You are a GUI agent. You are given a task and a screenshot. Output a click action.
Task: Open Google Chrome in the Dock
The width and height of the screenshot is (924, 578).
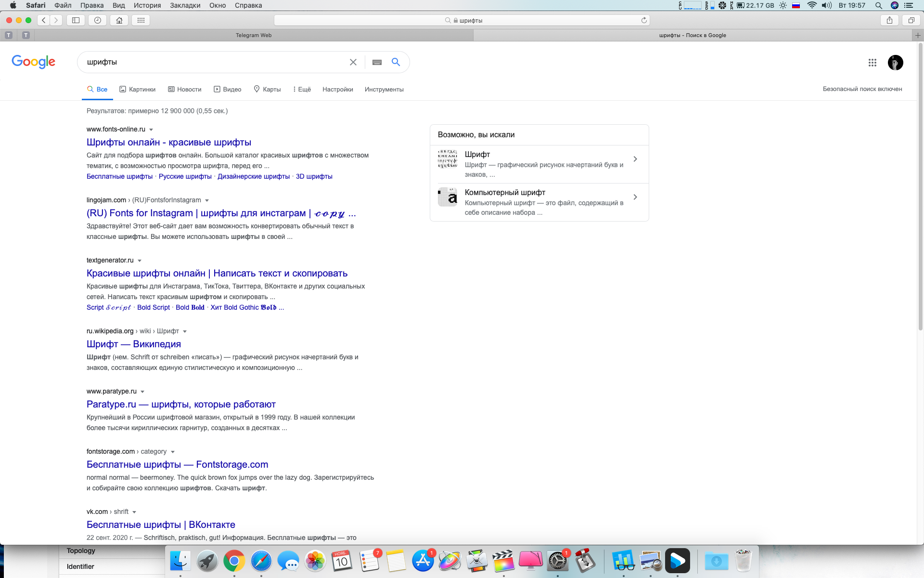[x=234, y=561]
